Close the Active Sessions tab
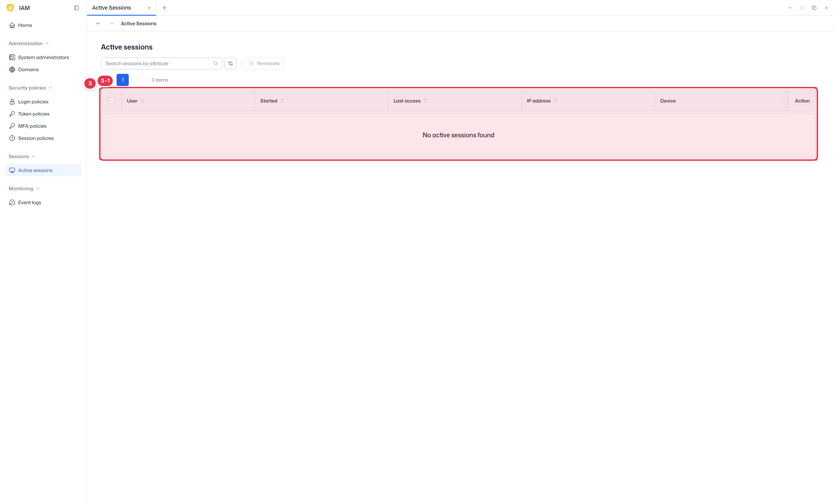The width and height of the screenshot is (835, 504). point(149,8)
